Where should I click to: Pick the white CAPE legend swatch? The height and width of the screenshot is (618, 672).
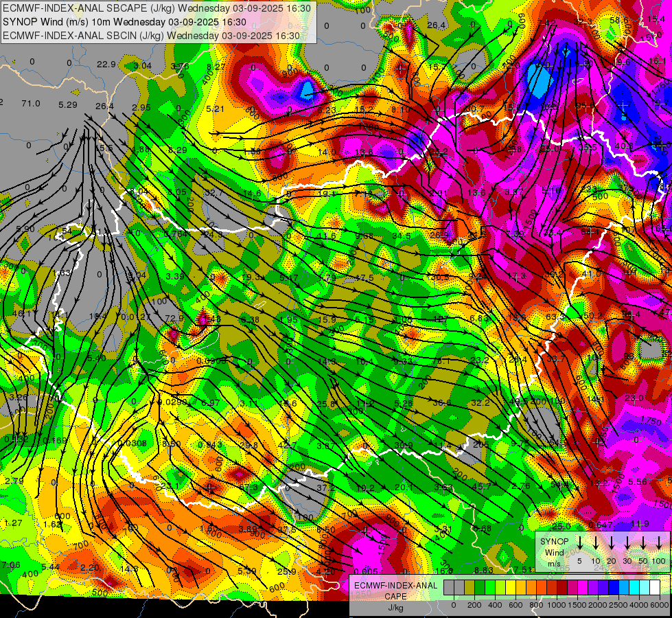pyautogui.click(x=655, y=587)
